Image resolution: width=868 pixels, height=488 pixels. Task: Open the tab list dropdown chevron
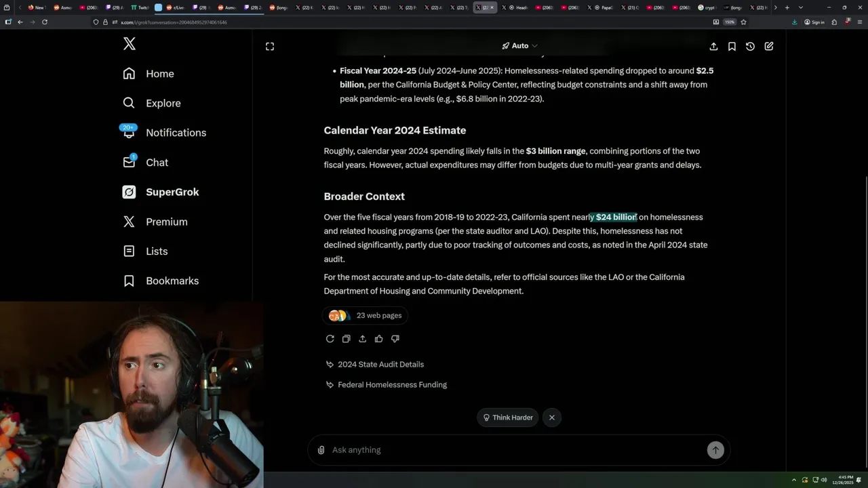[801, 7]
